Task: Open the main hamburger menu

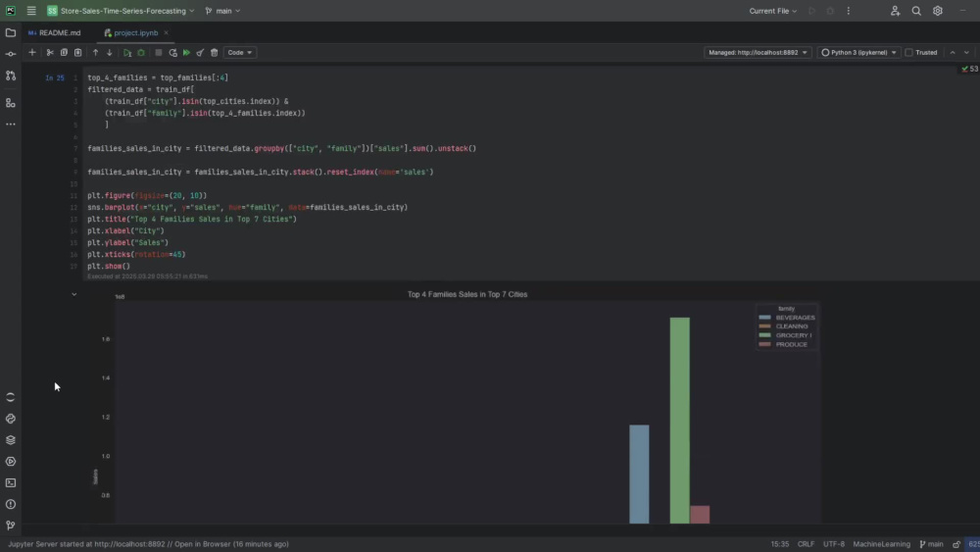Action: coord(31,11)
